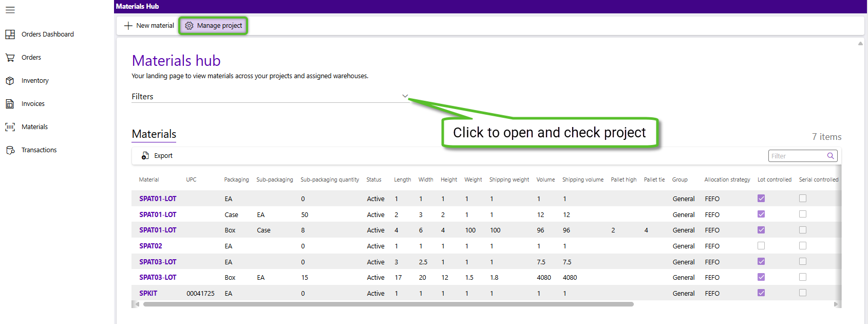Open the hamburger navigation menu
Screen dimensions: 868x324
pyautogui.click(x=10, y=10)
